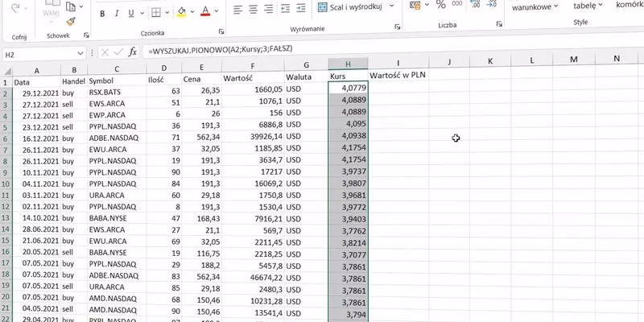Apply the yellow fill color bucket

coord(182,12)
